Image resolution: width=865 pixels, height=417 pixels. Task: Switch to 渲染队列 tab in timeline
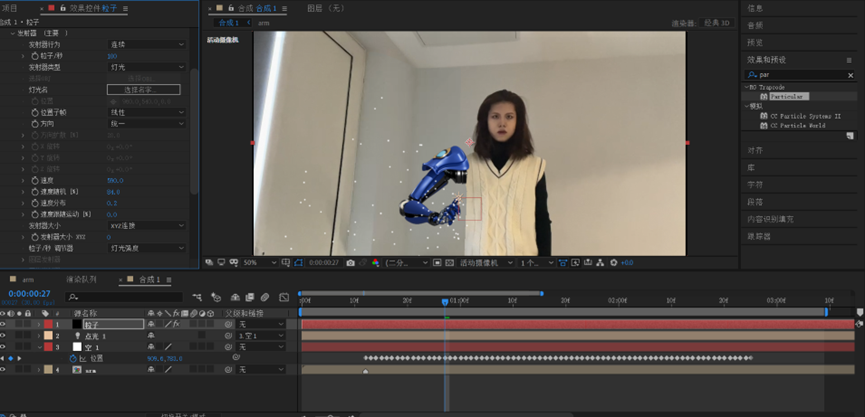(81, 280)
